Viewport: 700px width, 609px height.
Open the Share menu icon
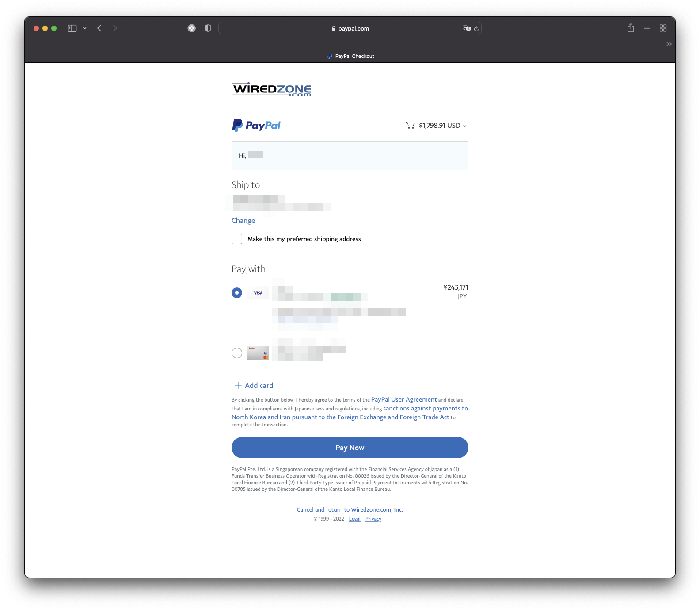(631, 28)
